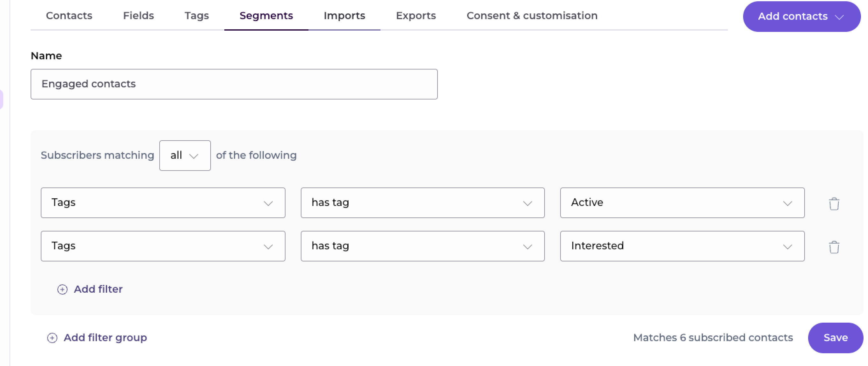Open second row 'has tag' condition dropdown
Image resolution: width=868 pixels, height=366 pixels.
tap(422, 246)
